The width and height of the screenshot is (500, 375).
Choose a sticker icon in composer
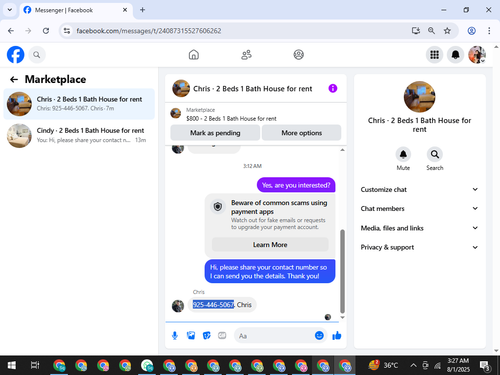207,336
